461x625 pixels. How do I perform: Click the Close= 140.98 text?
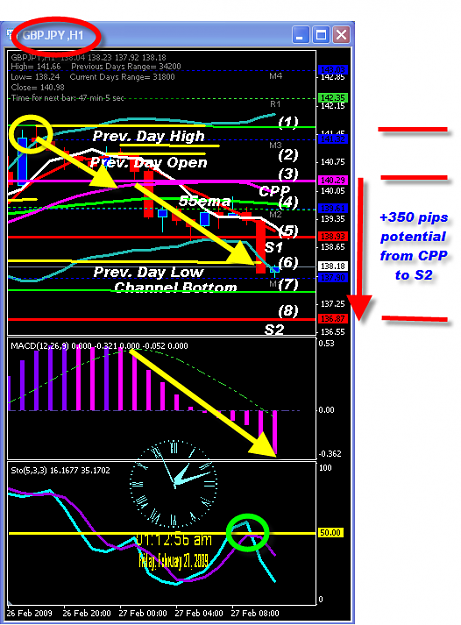point(37,87)
